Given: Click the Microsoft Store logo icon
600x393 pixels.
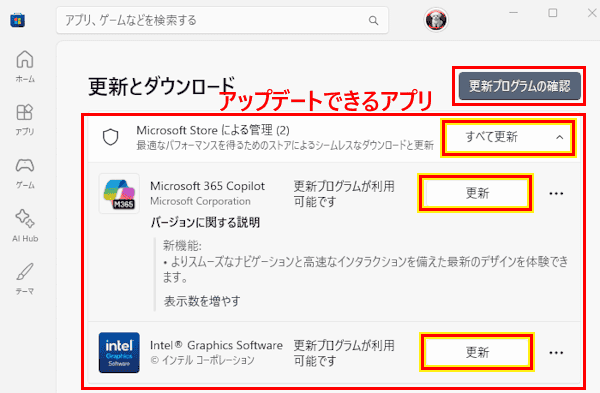Looking at the screenshot, I should click(18, 20).
